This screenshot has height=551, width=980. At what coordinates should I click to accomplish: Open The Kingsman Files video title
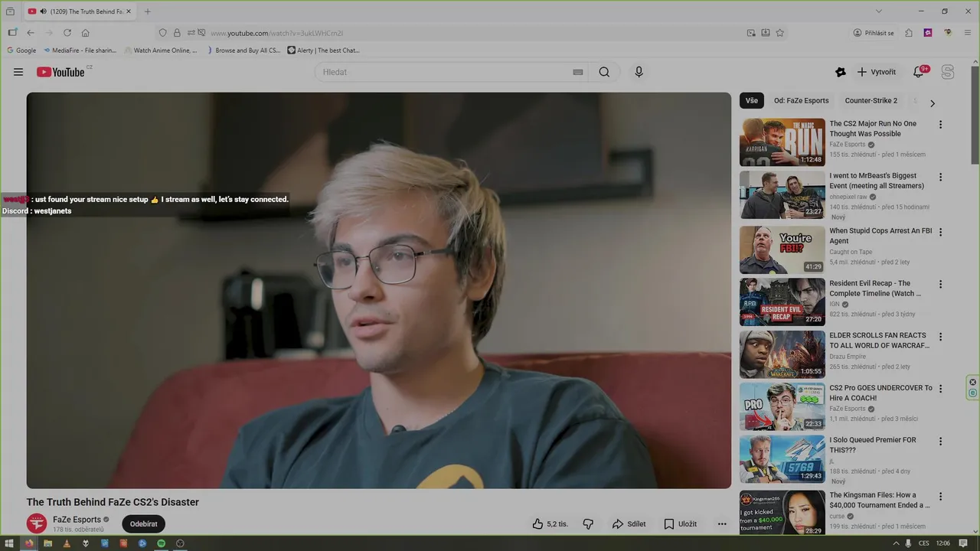pos(879,500)
